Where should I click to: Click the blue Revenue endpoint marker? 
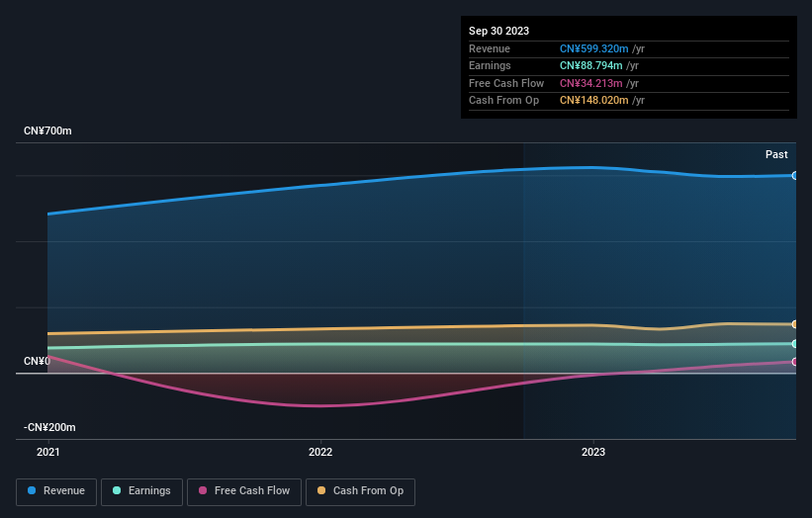coord(795,176)
